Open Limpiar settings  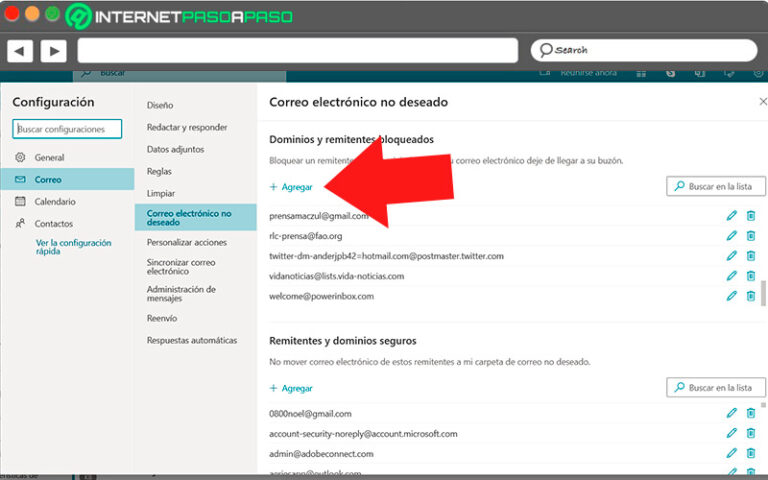(x=161, y=193)
